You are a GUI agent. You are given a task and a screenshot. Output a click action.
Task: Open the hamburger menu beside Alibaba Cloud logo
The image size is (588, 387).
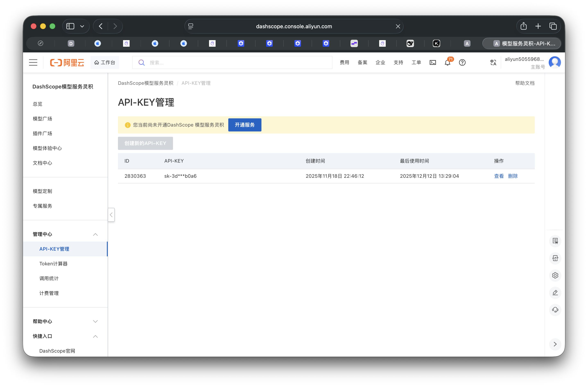(33, 62)
